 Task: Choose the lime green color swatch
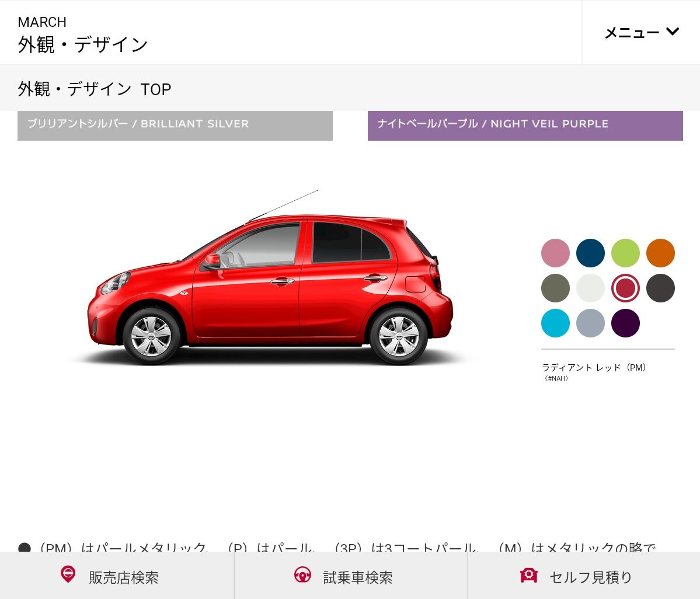tap(625, 253)
